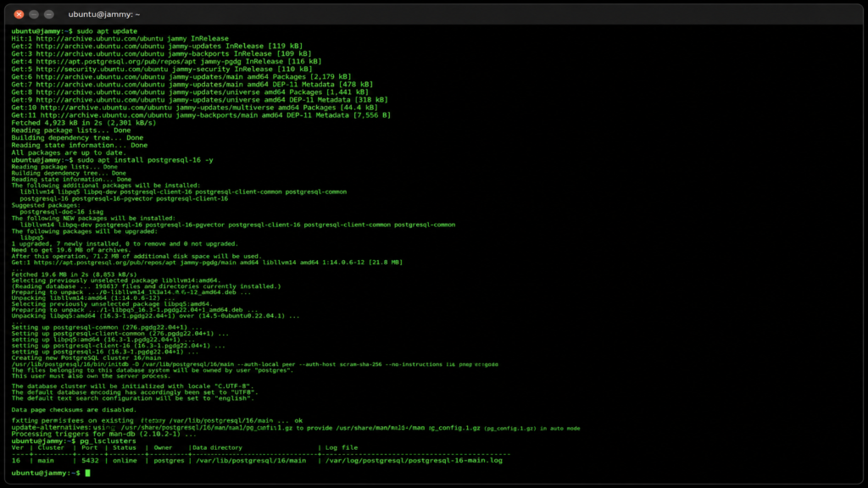The height and width of the screenshot is (488, 868).
Task: Click the Get:5 security.ubuntu.com line
Action: [x=162, y=69]
